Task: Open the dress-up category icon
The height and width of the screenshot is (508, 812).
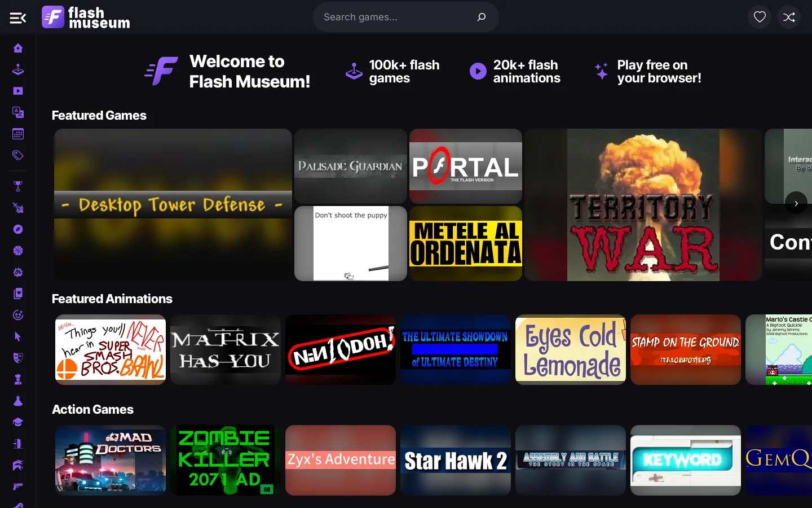Action: (x=18, y=401)
